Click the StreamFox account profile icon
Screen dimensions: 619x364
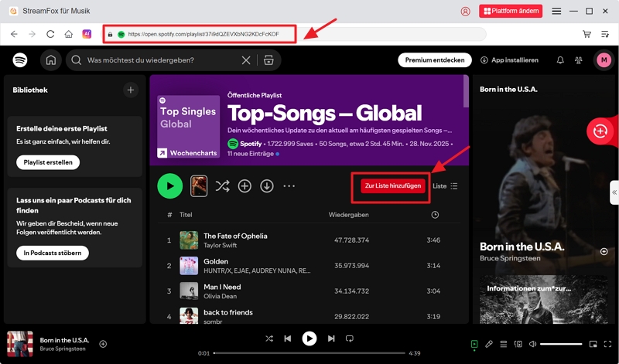tap(466, 12)
